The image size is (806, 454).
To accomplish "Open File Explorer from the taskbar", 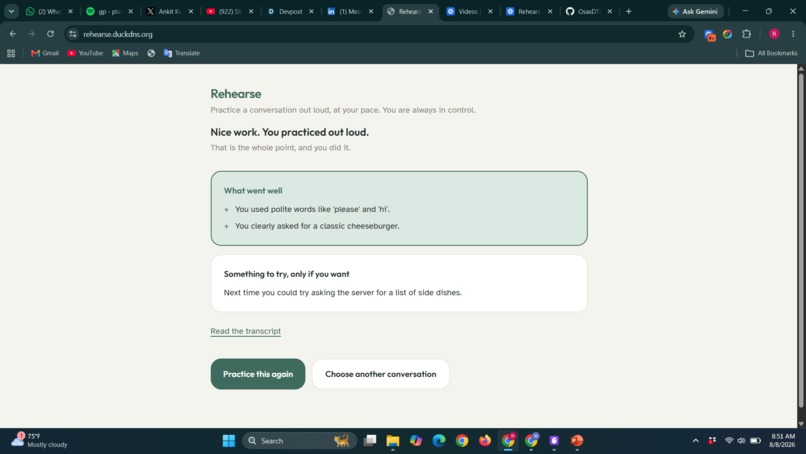I will point(393,441).
